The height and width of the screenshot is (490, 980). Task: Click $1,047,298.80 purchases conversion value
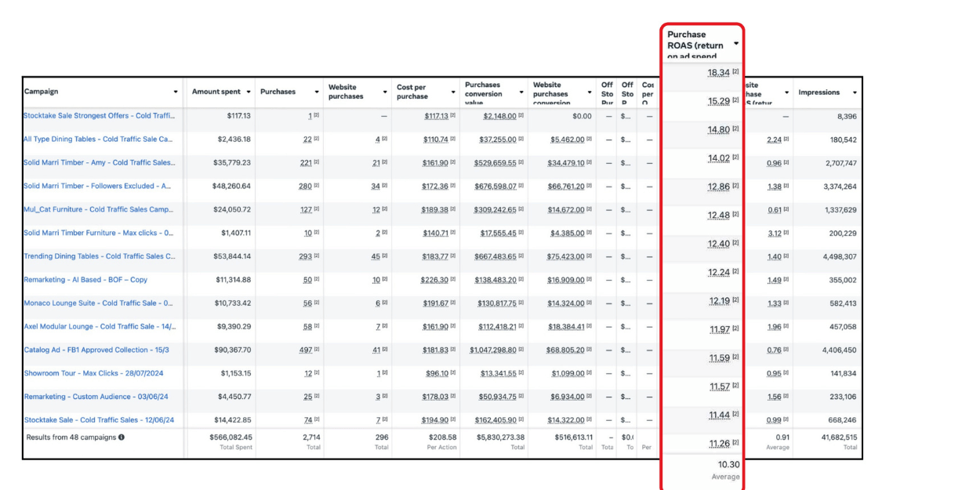pos(494,350)
